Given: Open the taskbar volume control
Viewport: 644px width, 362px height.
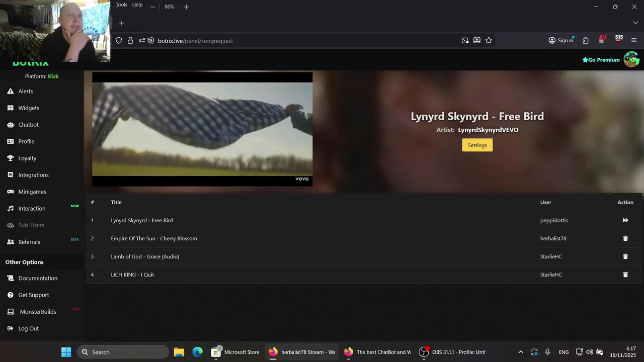Looking at the screenshot, I should click(589, 352).
